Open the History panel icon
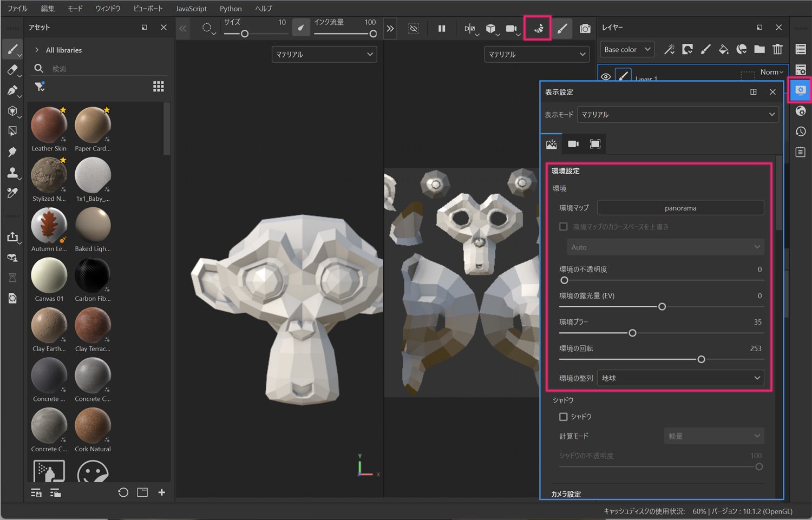The image size is (812, 520). 801,131
